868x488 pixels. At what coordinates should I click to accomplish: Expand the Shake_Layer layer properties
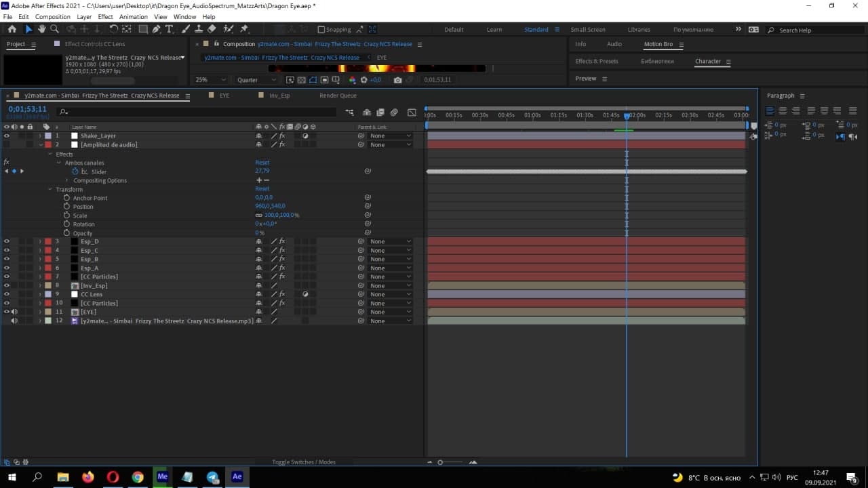pos(40,136)
